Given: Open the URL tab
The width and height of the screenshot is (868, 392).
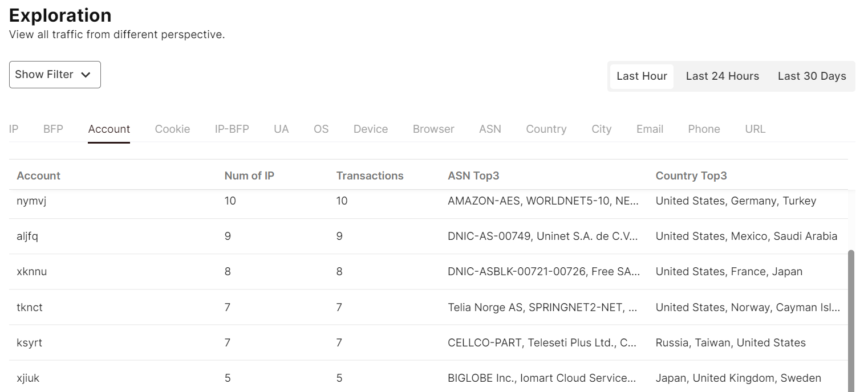Looking at the screenshot, I should pos(755,129).
